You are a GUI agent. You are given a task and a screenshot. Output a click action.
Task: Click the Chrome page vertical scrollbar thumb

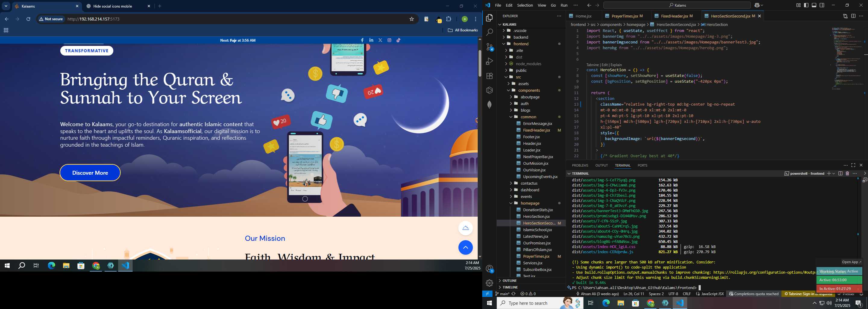coord(480,63)
